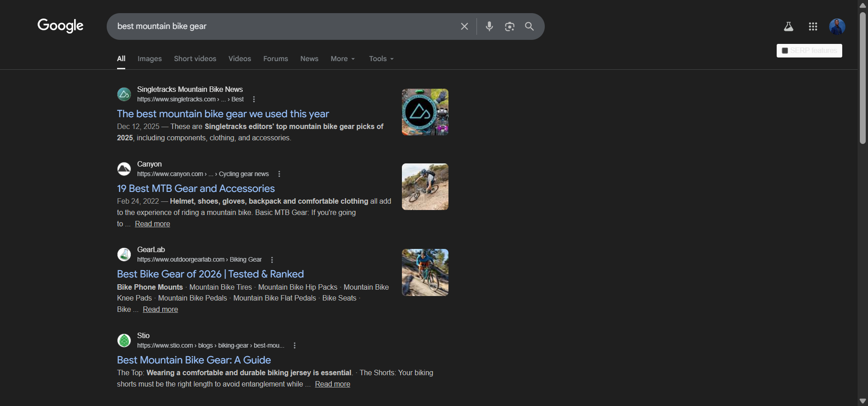The height and width of the screenshot is (406, 868).
Task: Open three-dot menu for GearLab result
Action: (272, 260)
